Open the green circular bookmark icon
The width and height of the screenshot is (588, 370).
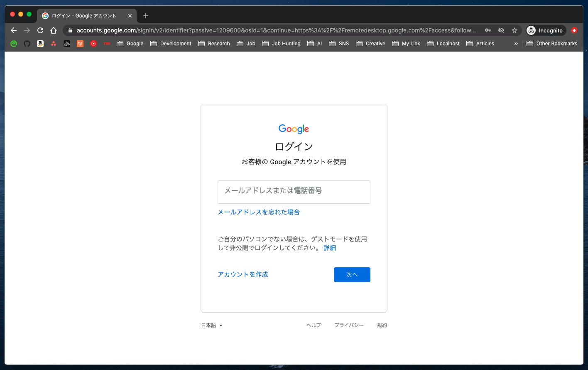(14, 43)
